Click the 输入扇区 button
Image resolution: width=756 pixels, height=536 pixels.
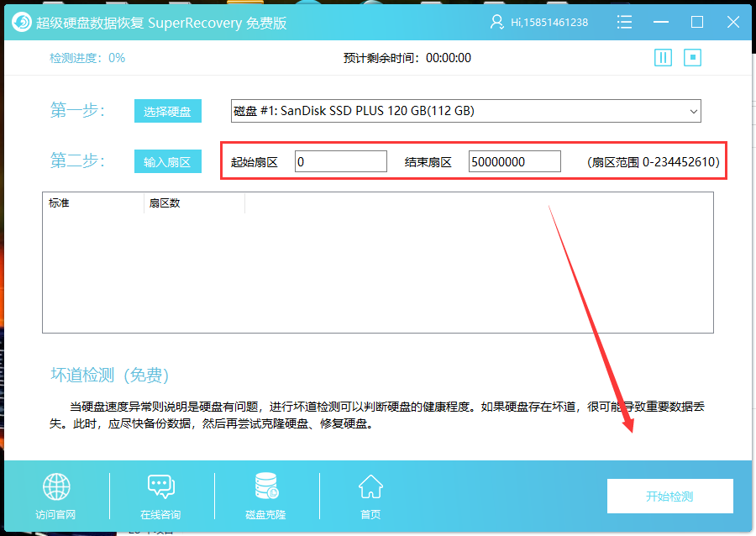coord(168,161)
